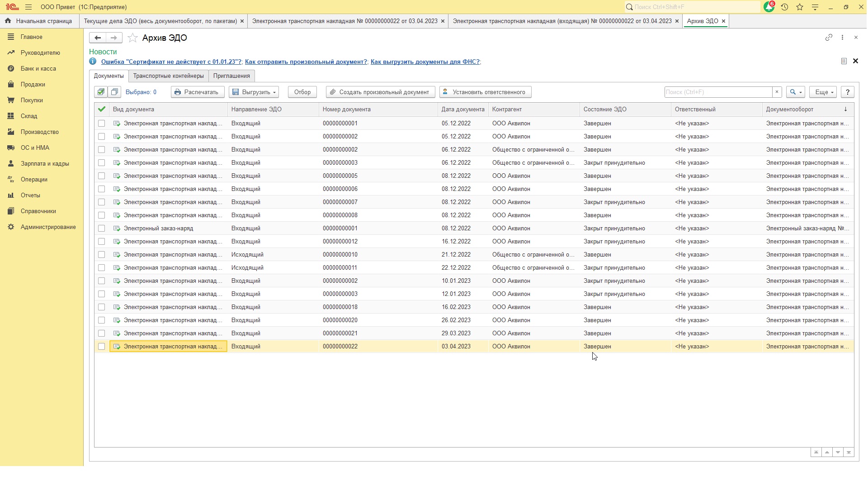Open the Начальная страница home tab
868x481 pixels.
pos(39,21)
